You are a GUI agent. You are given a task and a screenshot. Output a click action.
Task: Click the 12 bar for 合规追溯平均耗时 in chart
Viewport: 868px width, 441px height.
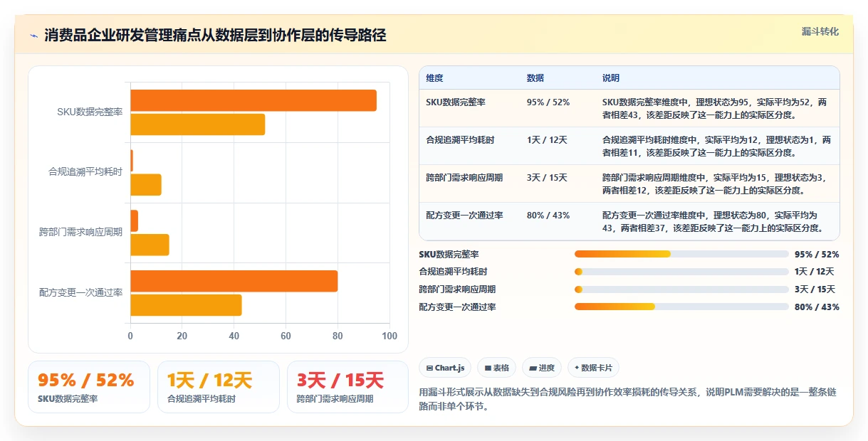point(146,185)
